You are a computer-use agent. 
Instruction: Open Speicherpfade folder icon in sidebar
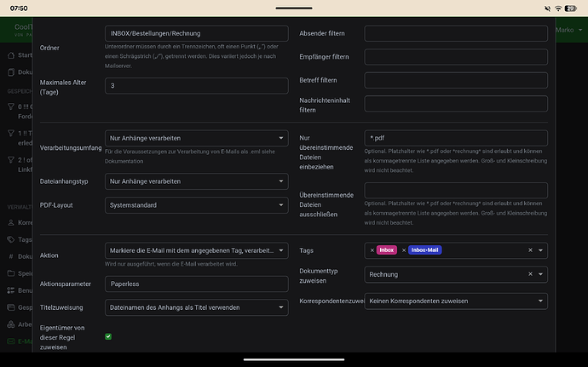11,273
